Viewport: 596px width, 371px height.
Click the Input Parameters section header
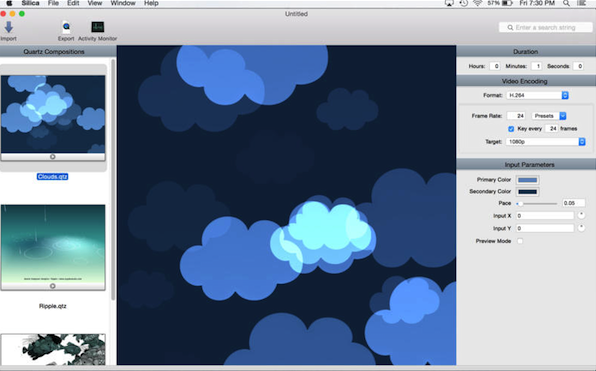point(526,165)
